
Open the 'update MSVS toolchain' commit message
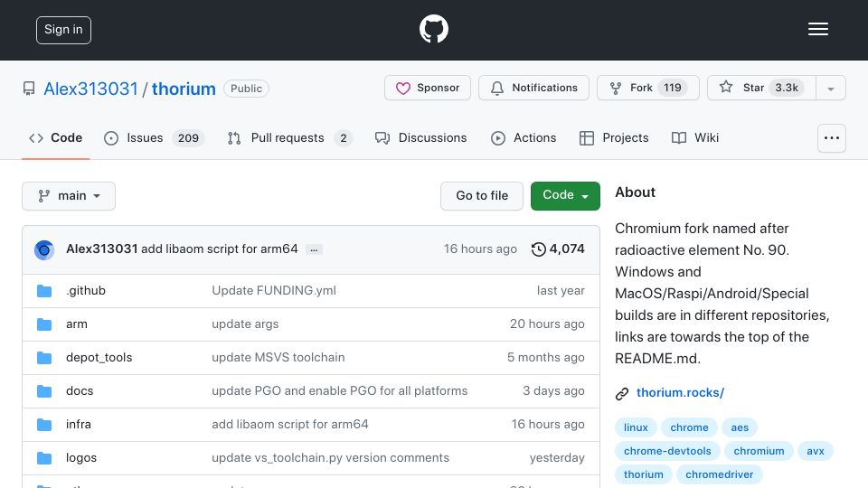coord(278,358)
